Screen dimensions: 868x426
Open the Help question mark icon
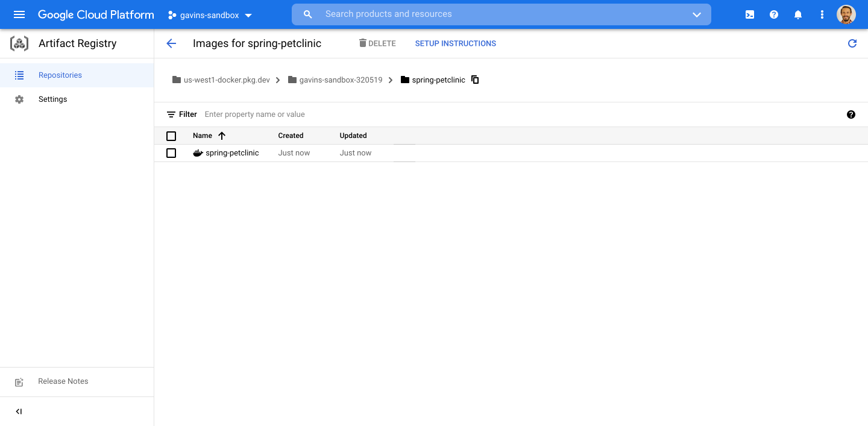773,14
